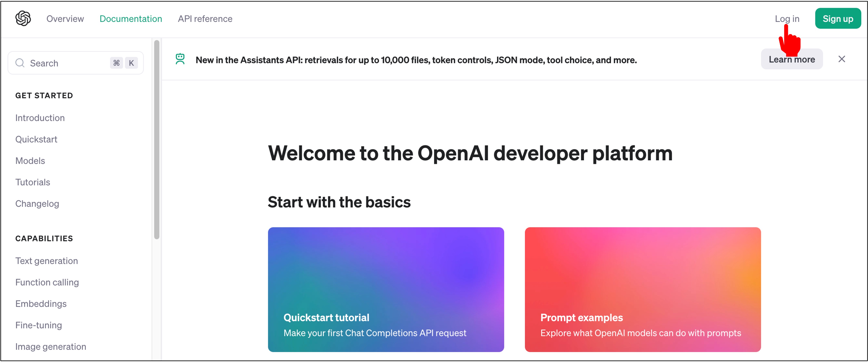
Task: Open Fine-tuning in the sidebar
Action: tap(38, 325)
